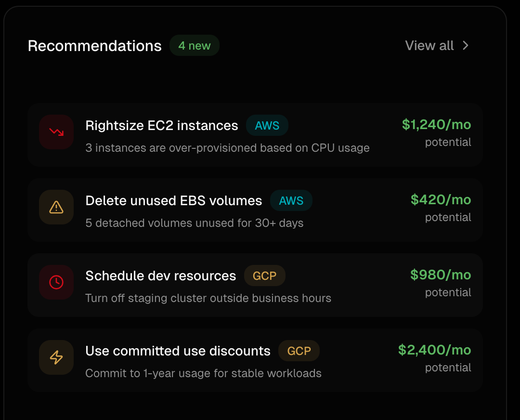Click the AWS badge on the EC2 recommendation
The height and width of the screenshot is (420, 520).
(x=267, y=125)
